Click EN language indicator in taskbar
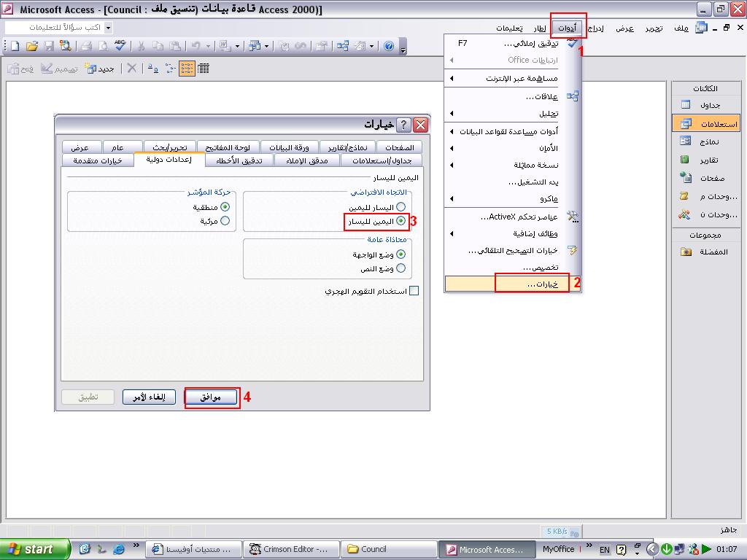The image size is (747, 560). pos(605,550)
